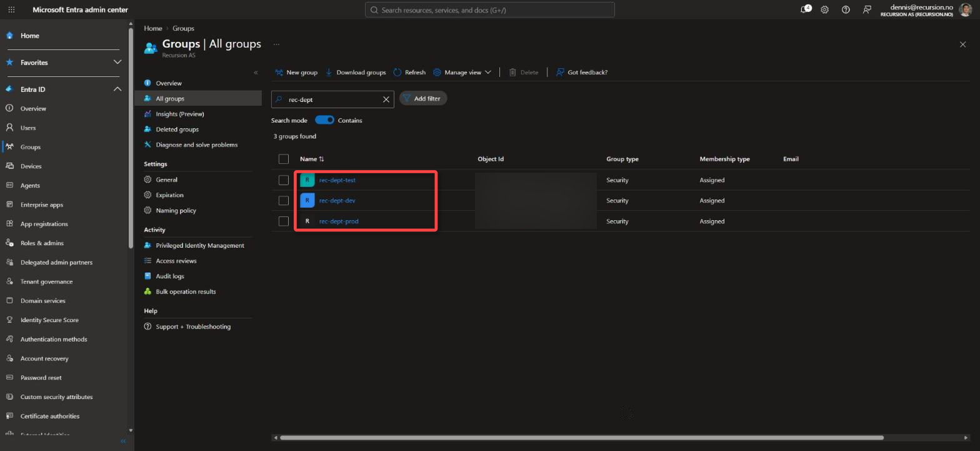The height and width of the screenshot is (451, 980).
Task: Click the Home breadcrumb link
Action: [152, 28]
